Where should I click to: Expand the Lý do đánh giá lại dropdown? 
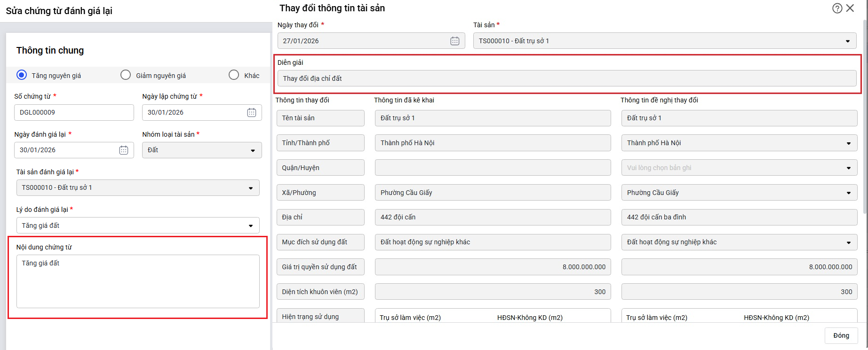pos(251,226)
